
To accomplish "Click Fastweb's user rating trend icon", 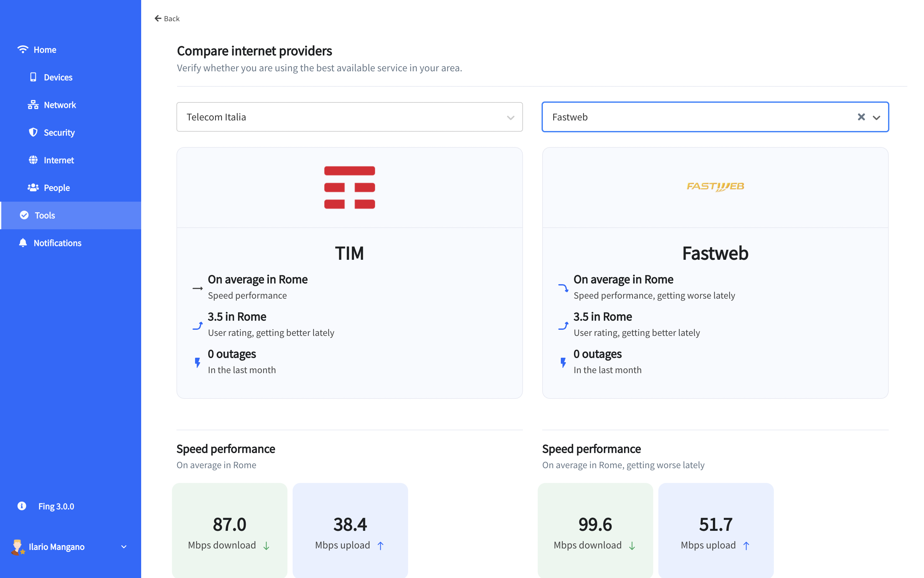I will point(563,325).
